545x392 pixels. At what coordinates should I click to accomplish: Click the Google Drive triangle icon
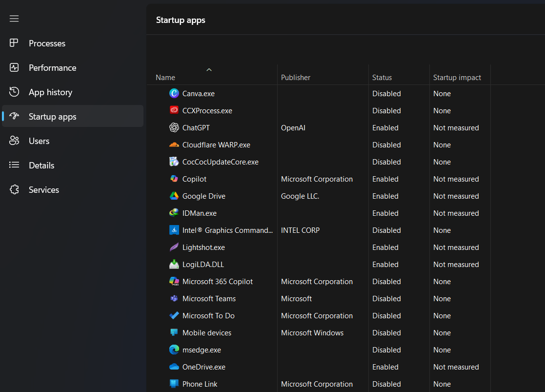174,196
